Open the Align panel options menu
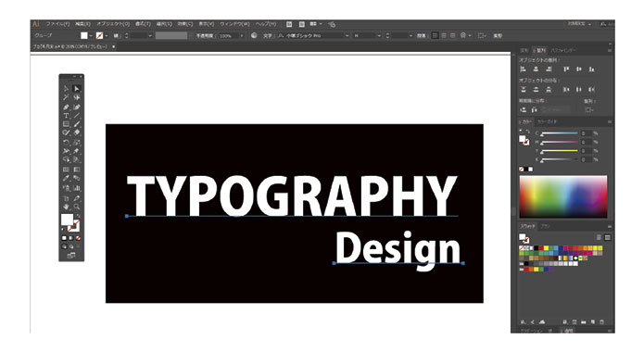 [x=610, y=50]
